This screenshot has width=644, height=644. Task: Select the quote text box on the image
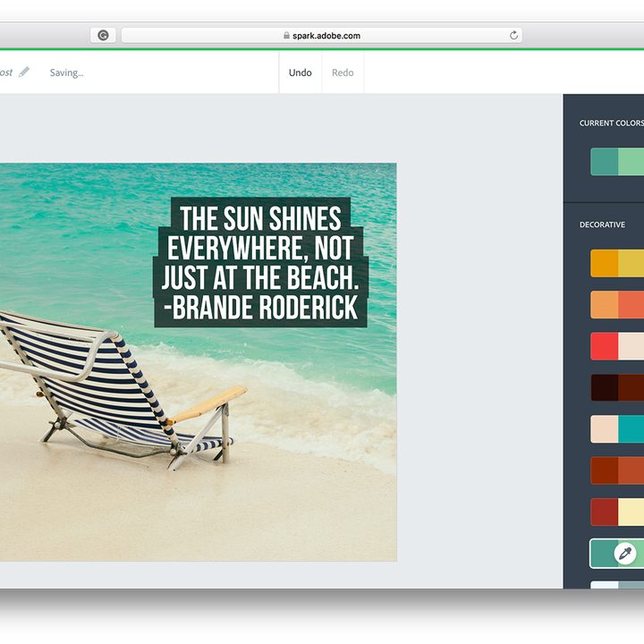click(260, 263)
